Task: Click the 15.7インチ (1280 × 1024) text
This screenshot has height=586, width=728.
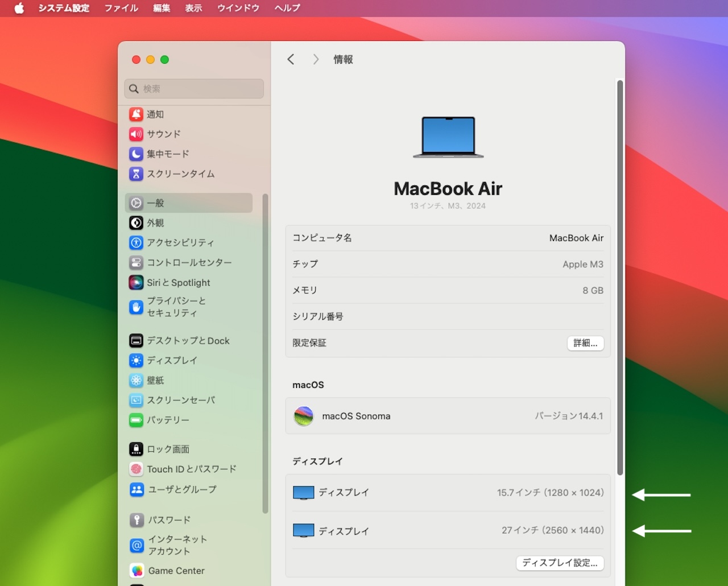Action: [x=551, y=493]
